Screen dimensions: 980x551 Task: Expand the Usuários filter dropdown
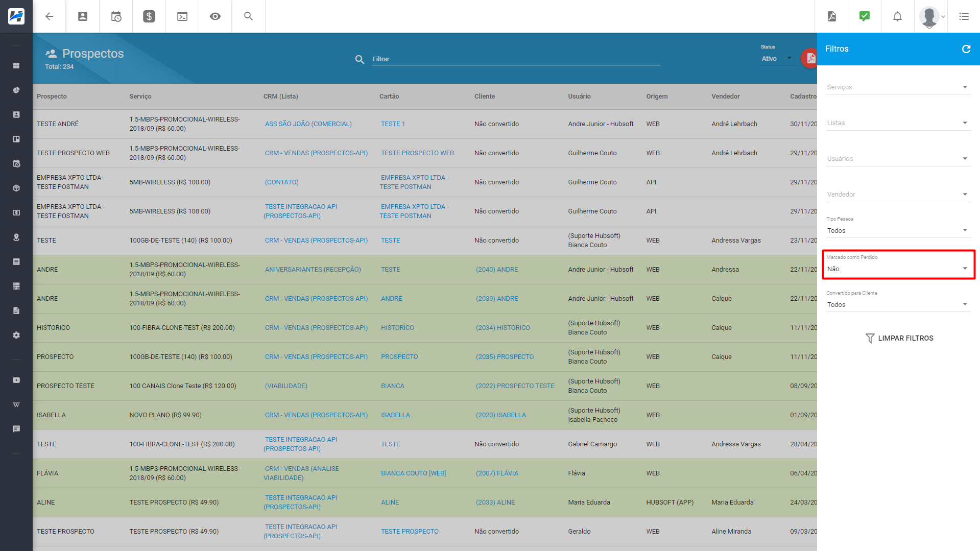(898, 159)
